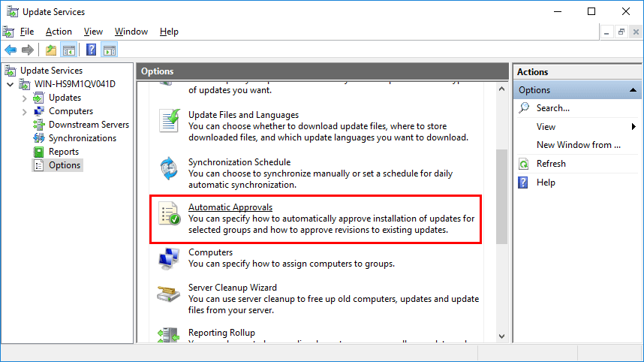Toggle the Show/Hide Action Pane icon
The width and height of the screenshot is (644, 362).
pos(110,50)
